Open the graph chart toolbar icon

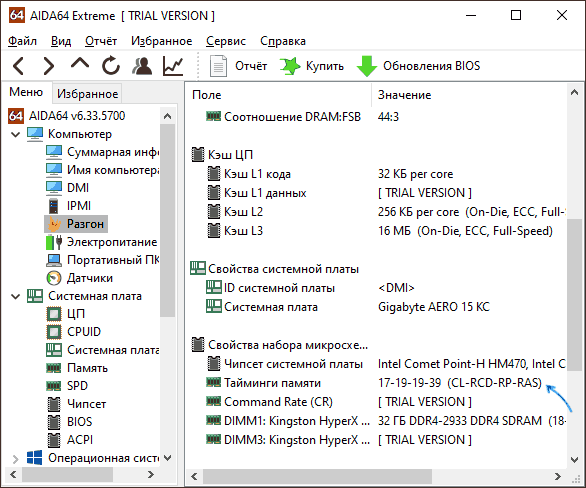pyautogui.click(x=173, y=66)
